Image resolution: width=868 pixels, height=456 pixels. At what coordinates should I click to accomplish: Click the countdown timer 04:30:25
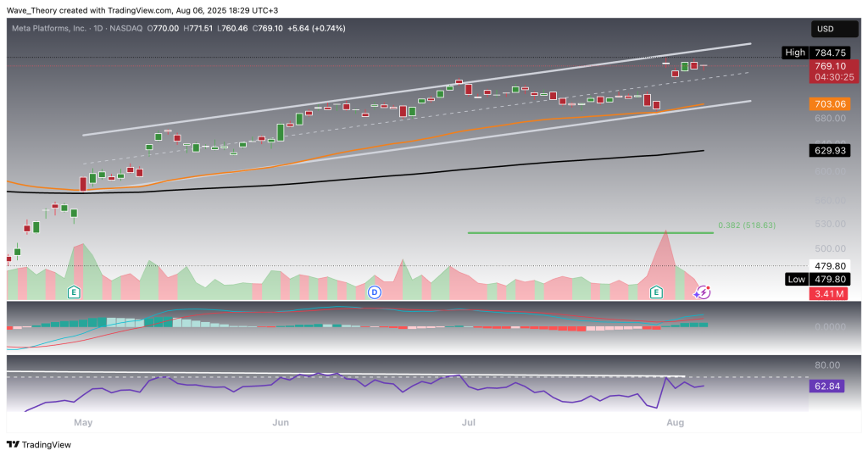pyautogui.click(x=834, y=77)
